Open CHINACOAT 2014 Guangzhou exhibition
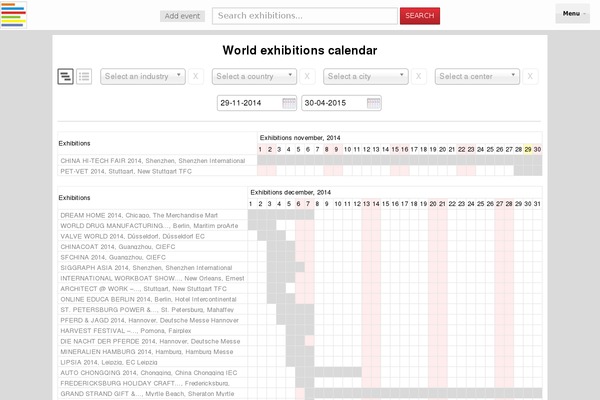The width and height of the screenshot is (600, 400). coord(117,247)
